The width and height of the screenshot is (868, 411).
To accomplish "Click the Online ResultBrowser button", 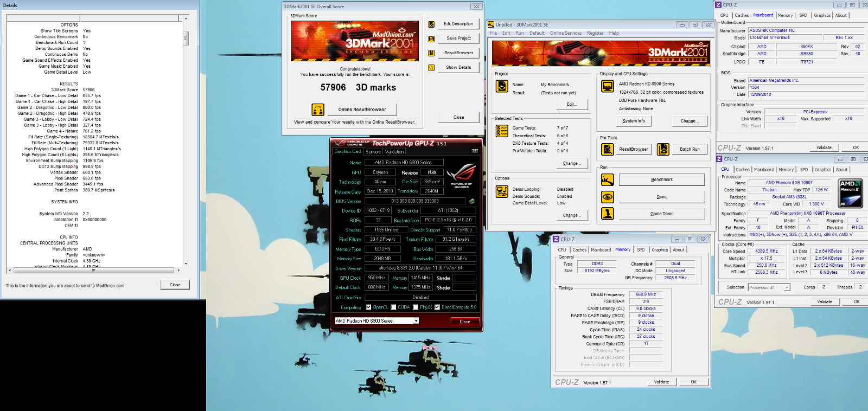I will pos(362,110).
